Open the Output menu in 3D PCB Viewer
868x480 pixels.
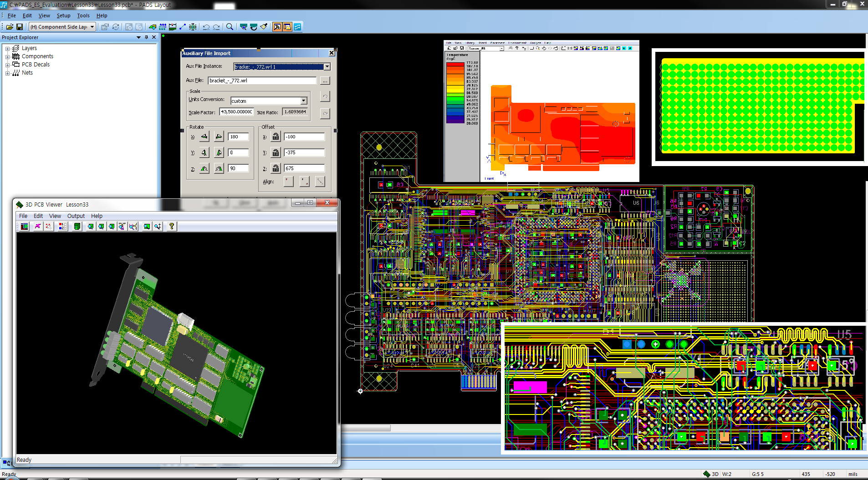point(76,216)
